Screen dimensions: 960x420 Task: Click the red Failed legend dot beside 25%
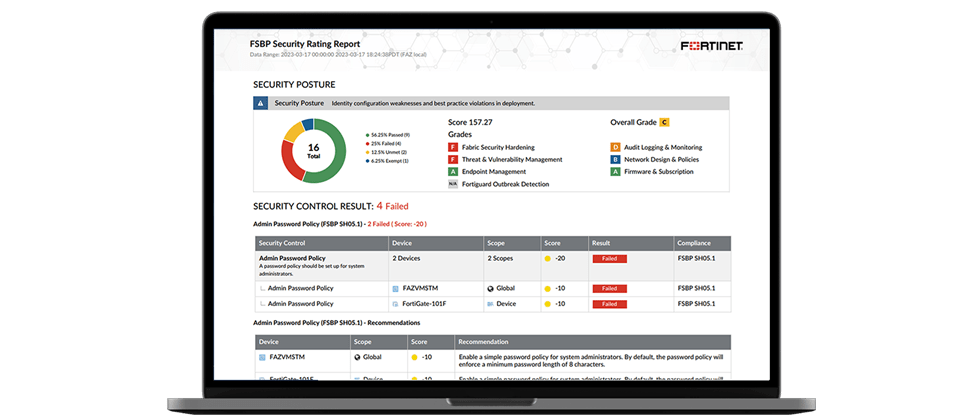coord(367,143)
